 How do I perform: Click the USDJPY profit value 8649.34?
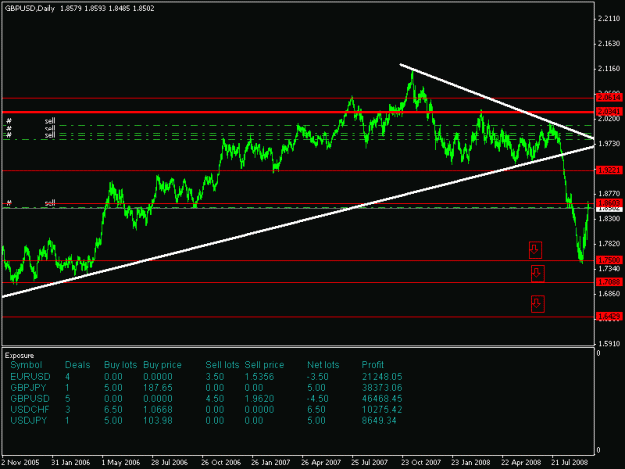[x=379, y=420]
